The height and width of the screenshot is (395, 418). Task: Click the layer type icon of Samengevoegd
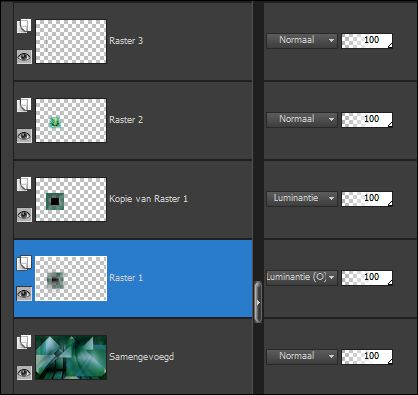(24, 342)
